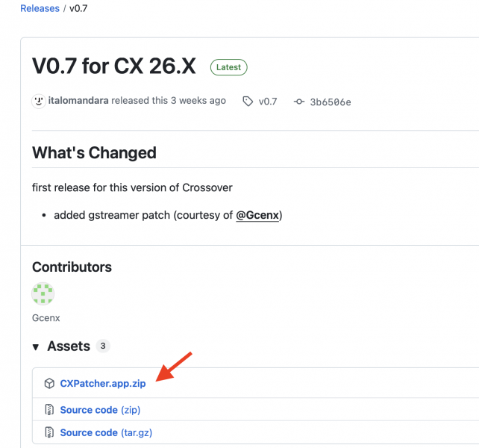Open Gcenx contributor avatar
The width and height of the screenshot is (479, 448).
43,293
